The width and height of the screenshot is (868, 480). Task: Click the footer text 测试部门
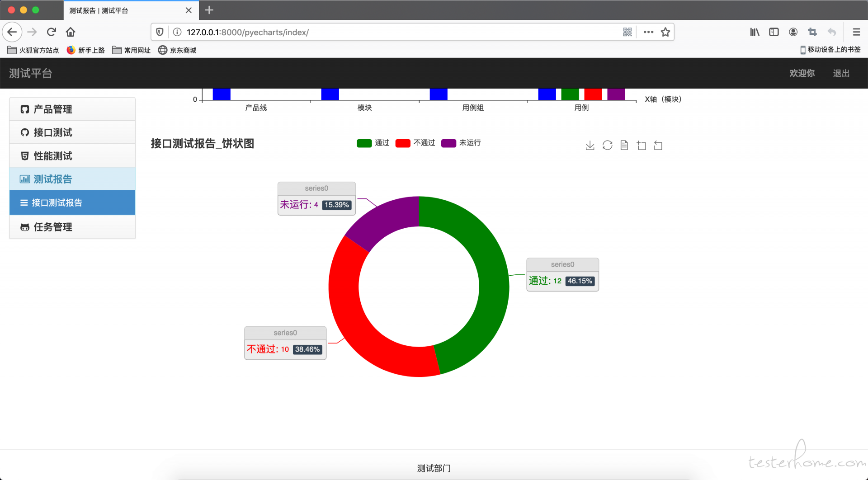[x=434, y=468]
